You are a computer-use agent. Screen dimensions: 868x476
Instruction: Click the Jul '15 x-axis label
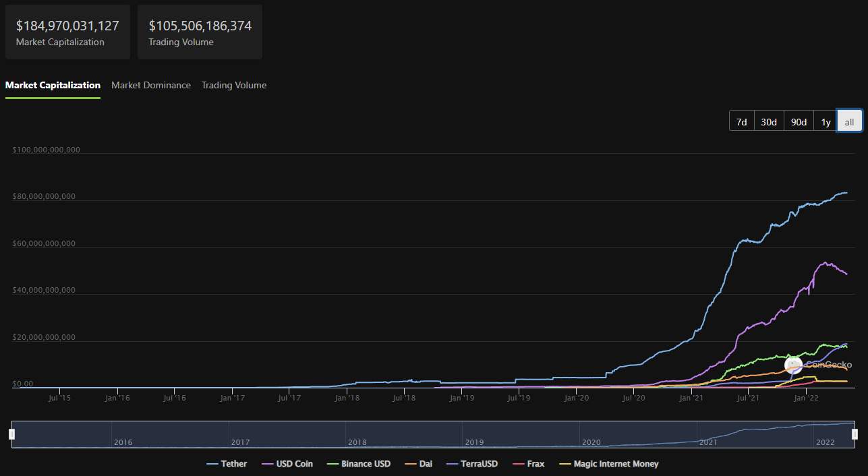(59, 398)
